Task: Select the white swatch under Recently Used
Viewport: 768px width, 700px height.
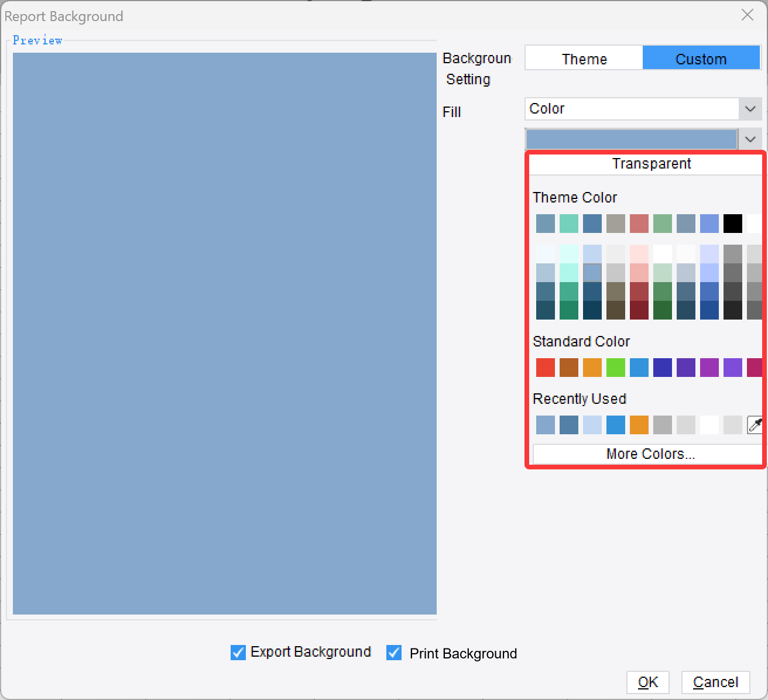Action: click(x=709, y=425)
